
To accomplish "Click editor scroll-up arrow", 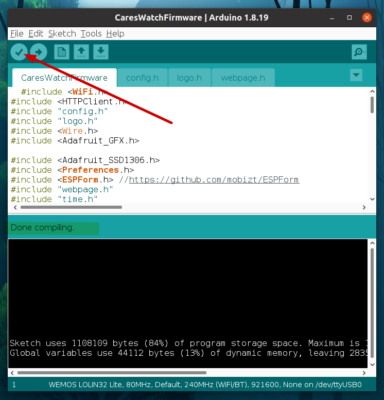I will pos(372,91).
